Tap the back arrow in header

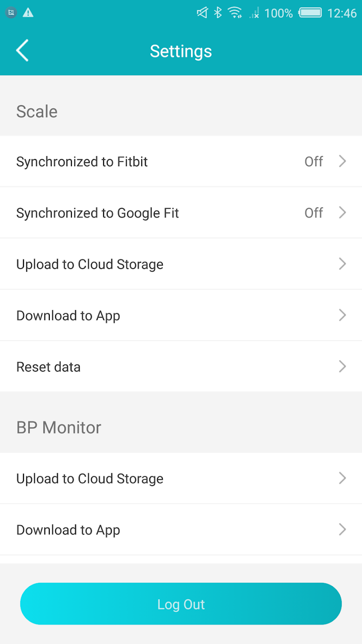click(x=22, y=50)
